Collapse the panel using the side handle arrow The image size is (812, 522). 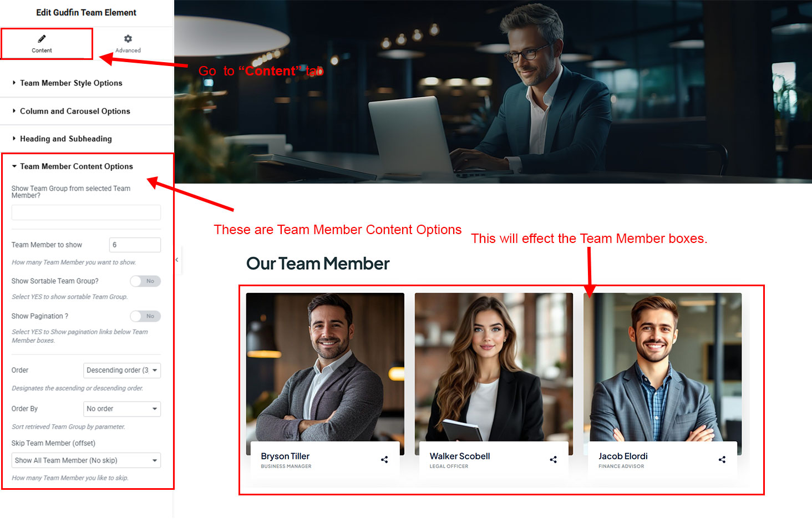tap(177, 260)
